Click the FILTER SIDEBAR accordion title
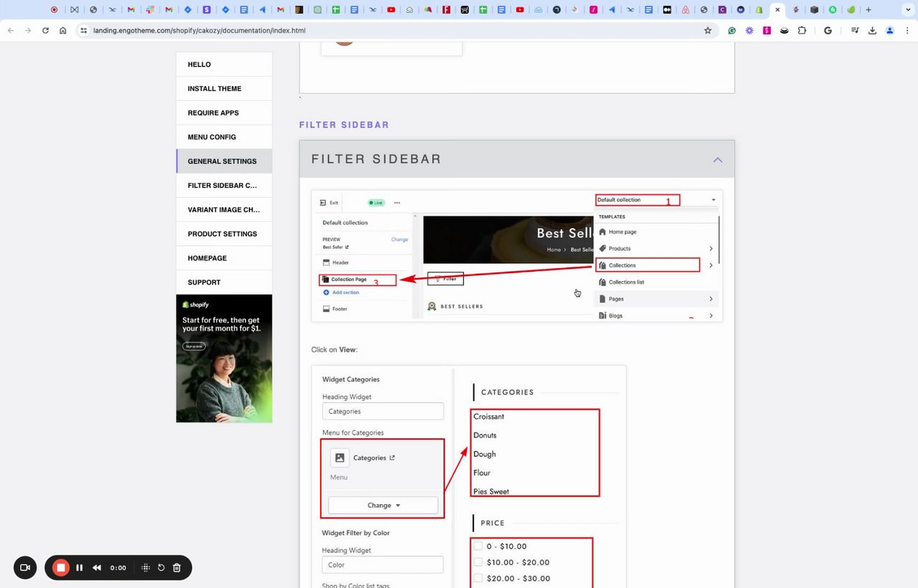Image resolution: width=918 pixels, height=588 pixels. (x=377, y=159)
